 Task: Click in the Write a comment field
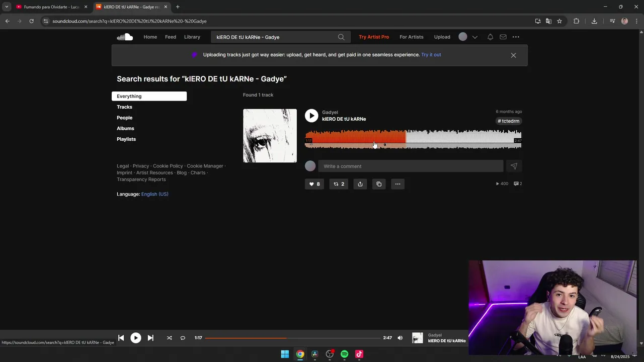(x=411, y=166)
